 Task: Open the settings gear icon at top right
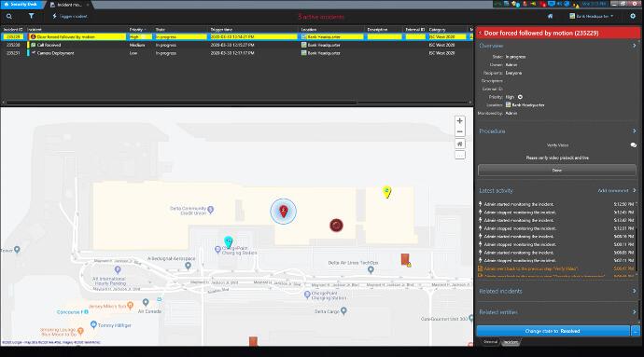pyautogui.click(x=633, y=16)
